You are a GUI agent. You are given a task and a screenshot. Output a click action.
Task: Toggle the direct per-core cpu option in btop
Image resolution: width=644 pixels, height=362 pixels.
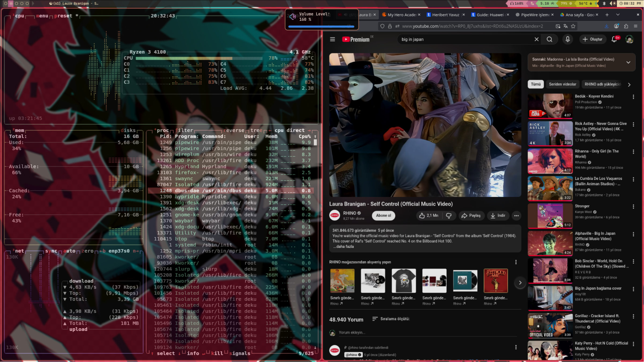pyautogui.click(x=296, y=130)
